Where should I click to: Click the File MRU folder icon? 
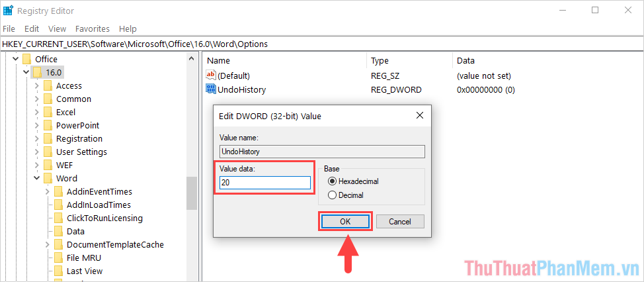pos(59,258)
